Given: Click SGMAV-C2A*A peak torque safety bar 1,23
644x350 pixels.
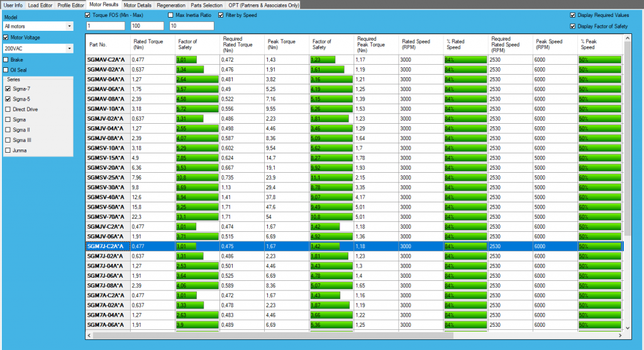Looking at the screenshot, I should click(323, 60).
